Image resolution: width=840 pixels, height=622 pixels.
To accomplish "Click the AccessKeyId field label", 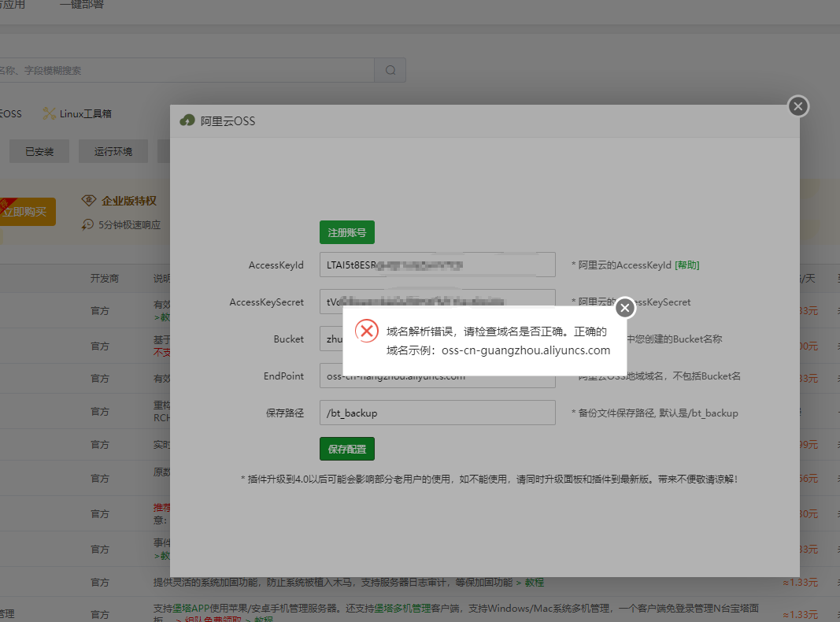I will [x=276, y=265].
